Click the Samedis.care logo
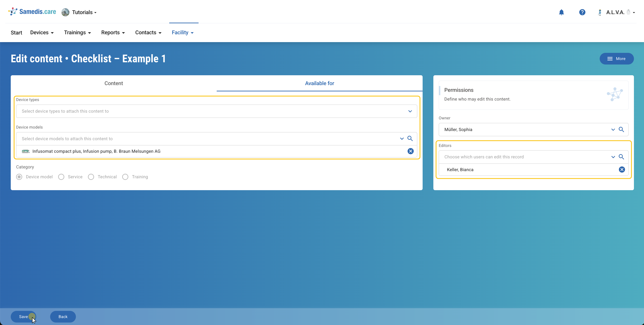 (x=32, y=12)
